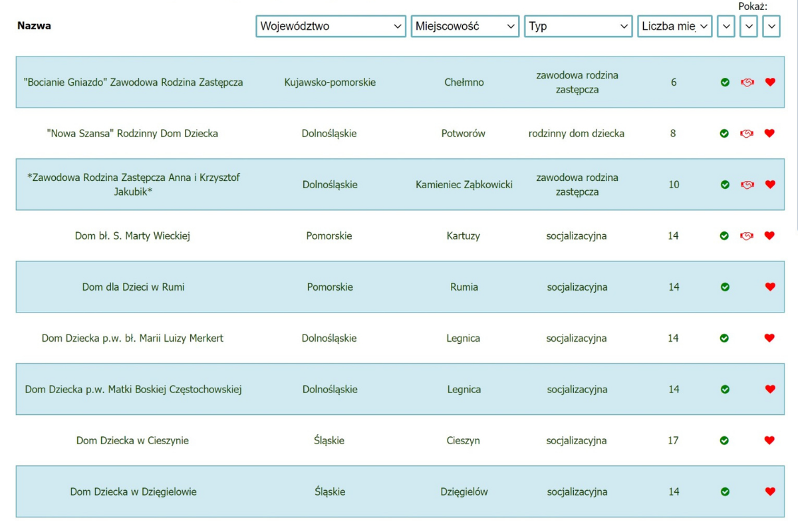Click the number 17 in Cieszyn row
This screenshot has height=532, width=798.
tap(673, 440)
